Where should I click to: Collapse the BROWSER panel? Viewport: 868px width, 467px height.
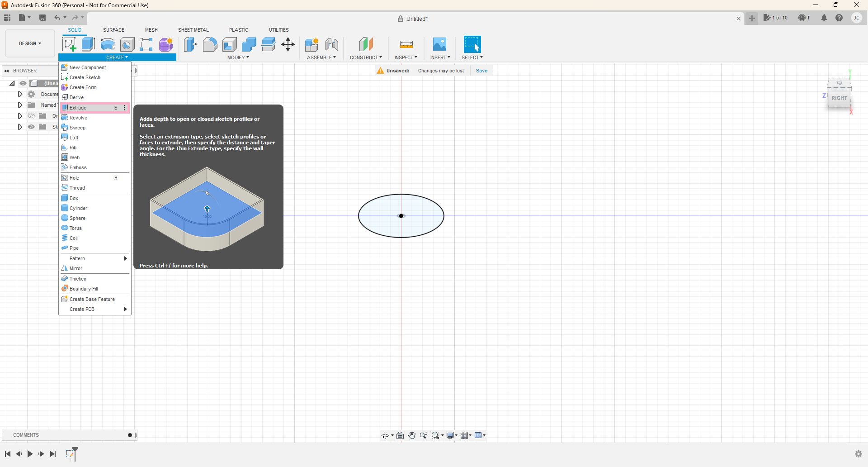click(x=6, y=71)
